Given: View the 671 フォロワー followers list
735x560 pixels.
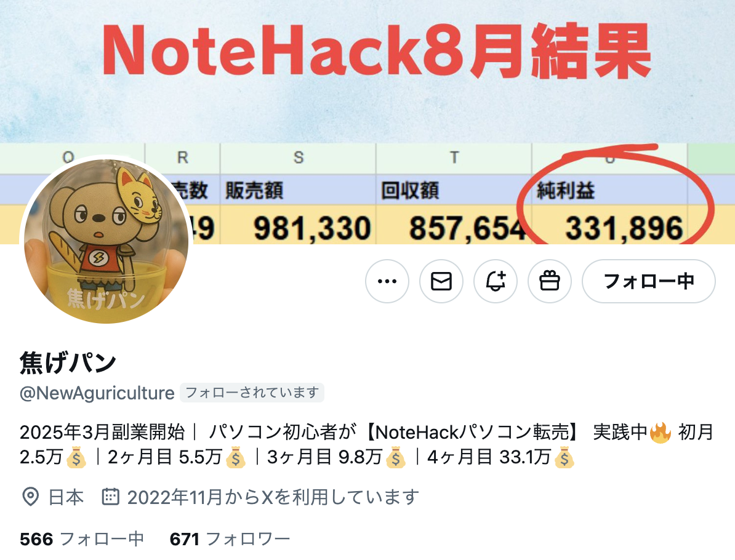Looking at the screenshot, I should pos(230,539).
